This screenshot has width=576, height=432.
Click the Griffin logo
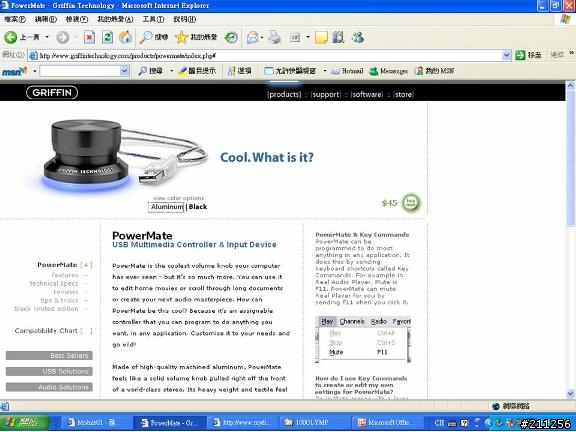(52, 93)
